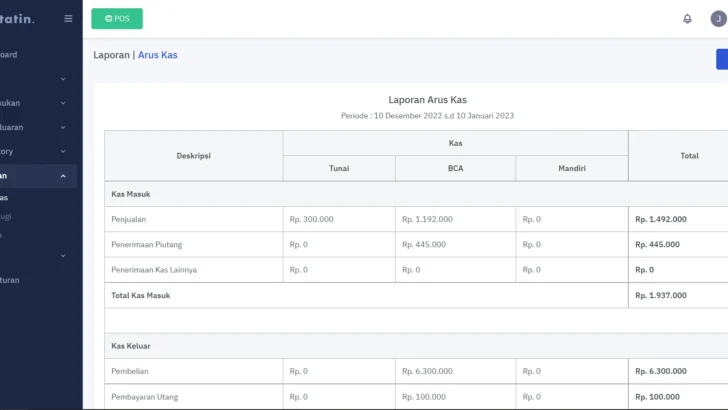This screenshot has width=728, height=410.
Task: Open the notification bell
Action: [687, 19]
